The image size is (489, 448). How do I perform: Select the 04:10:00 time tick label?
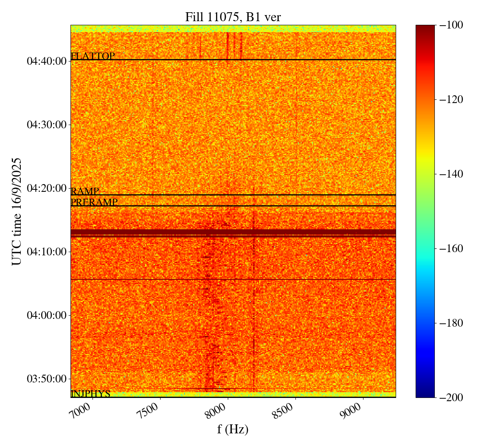pyautogui.click(x=46, y=252)
